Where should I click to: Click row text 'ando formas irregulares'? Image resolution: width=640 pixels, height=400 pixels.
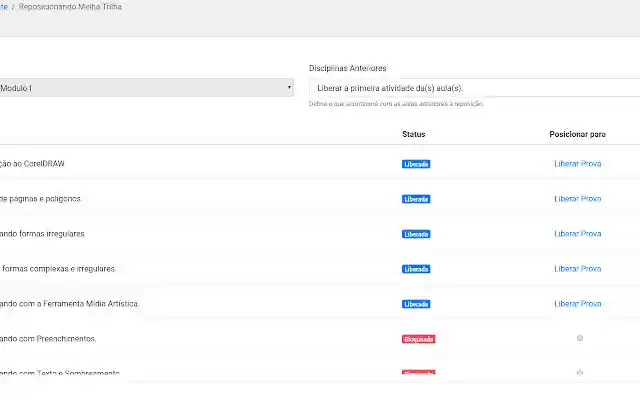click(x=42, y=234)
